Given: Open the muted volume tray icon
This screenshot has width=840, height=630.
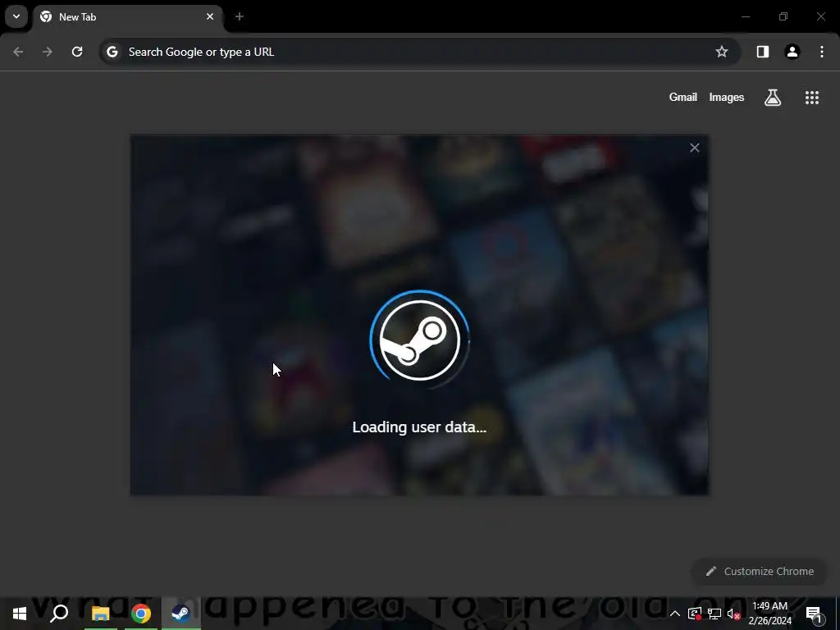Looking at the screenshot, I should tap(733, 614).
